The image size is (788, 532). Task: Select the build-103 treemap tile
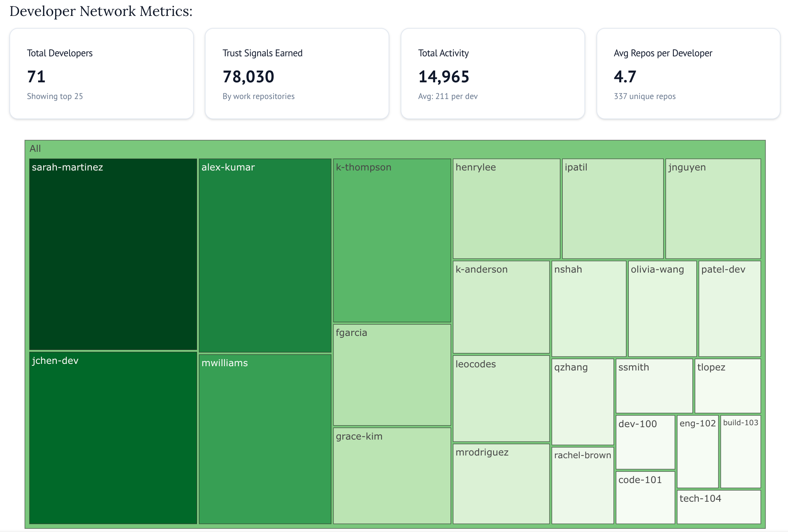(x=740, y=452)
